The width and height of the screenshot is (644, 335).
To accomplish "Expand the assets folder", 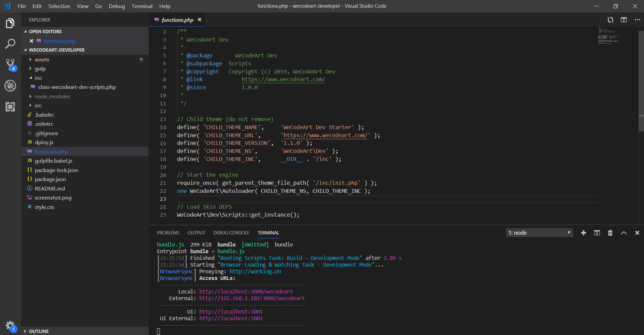I will 31,59.
